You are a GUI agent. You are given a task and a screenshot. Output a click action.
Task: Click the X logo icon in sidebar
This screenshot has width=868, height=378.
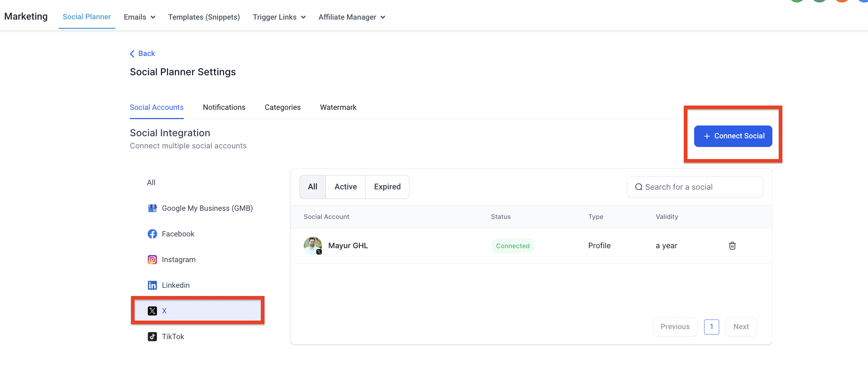[152, 311]
